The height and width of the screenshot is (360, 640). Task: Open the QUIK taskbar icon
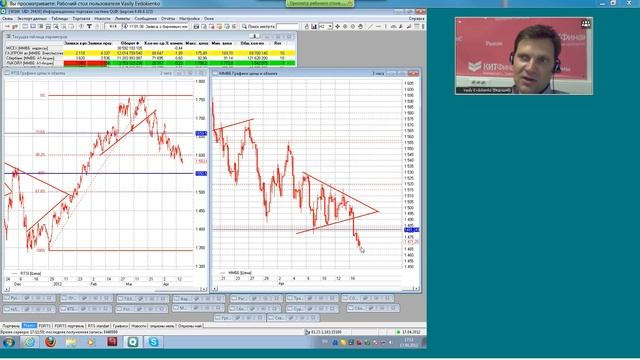[x=133, y=342]
